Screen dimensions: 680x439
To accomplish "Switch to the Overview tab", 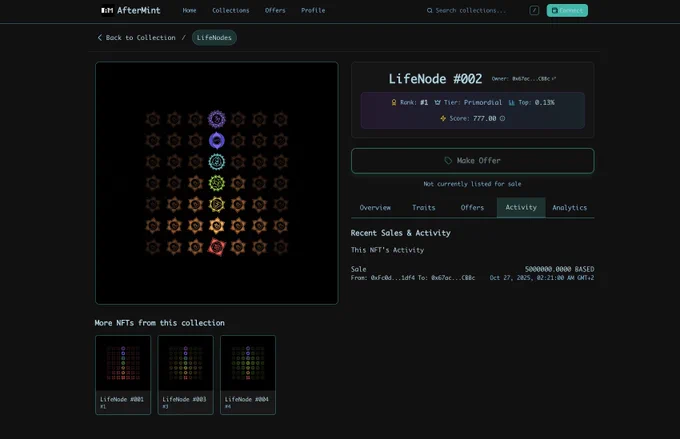I will [375, 208].
